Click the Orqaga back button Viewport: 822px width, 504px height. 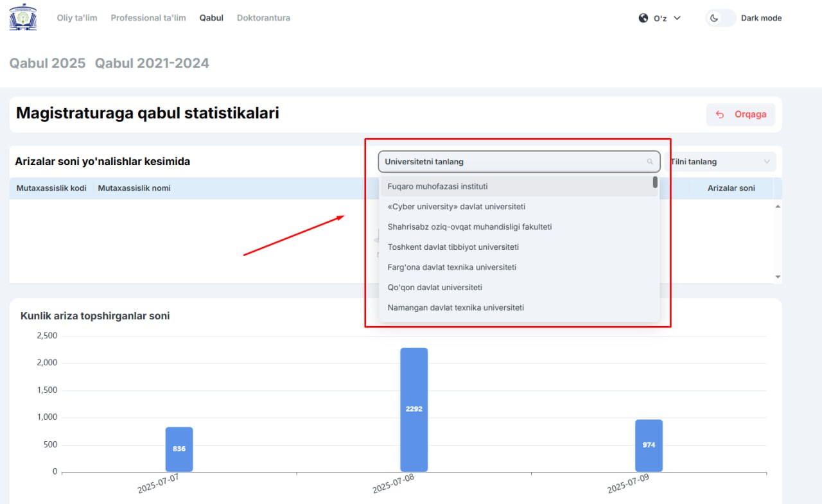pyautogui.click(x=740, y=114)
